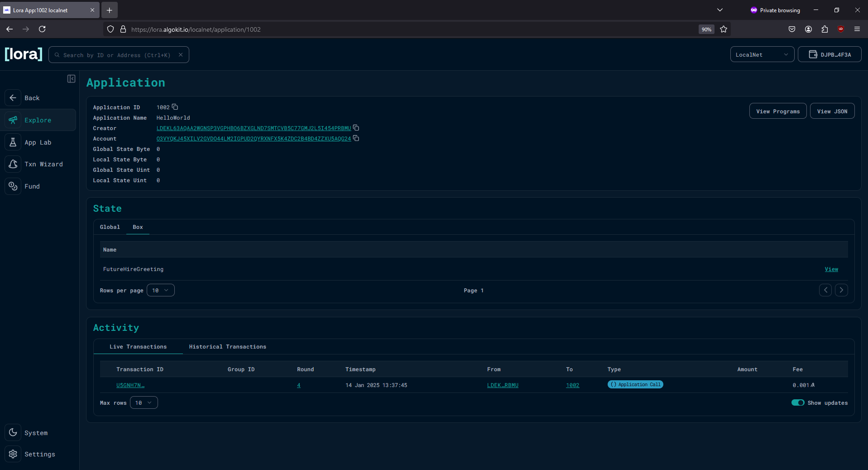This screenshot has width=868, height=470.
Task: Disable the Show updates toggle
Action: 797,402
